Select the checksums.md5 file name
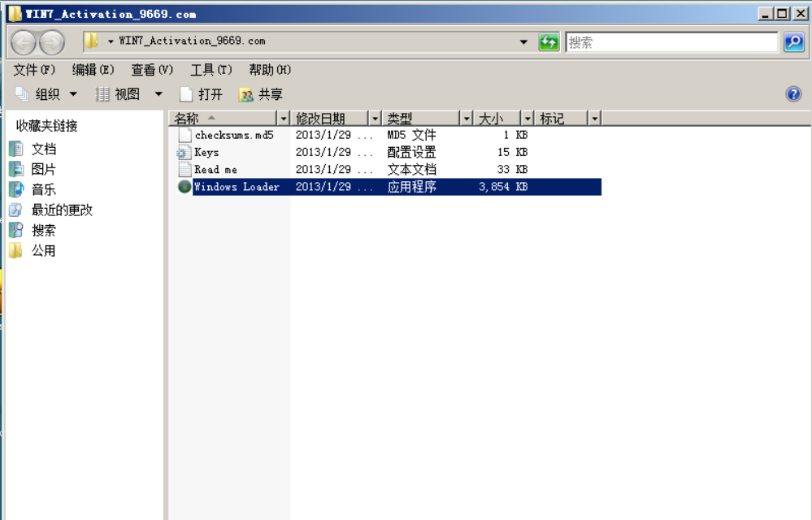The width and height of the screenshot is (812, 520). [x=234, y=135]
